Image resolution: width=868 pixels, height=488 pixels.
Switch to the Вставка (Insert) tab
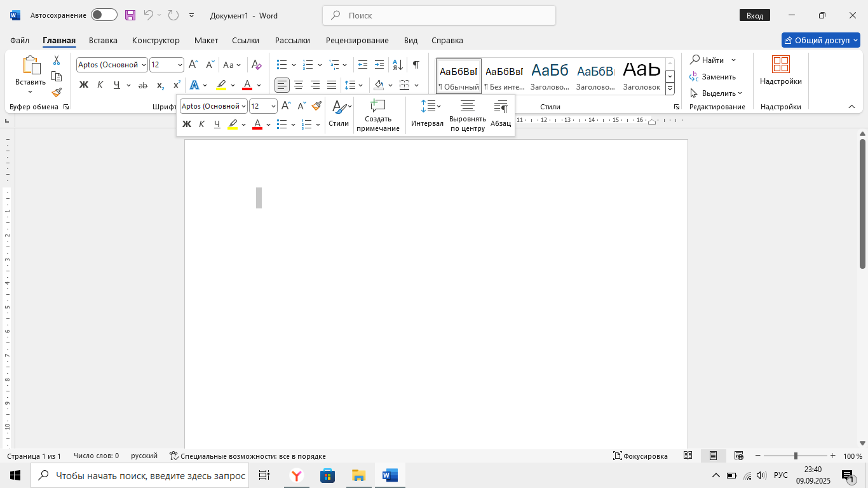103,40
